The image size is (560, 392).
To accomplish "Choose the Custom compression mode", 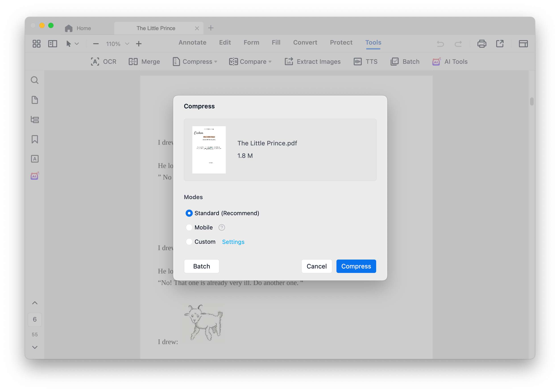I will tap(189, 241).
